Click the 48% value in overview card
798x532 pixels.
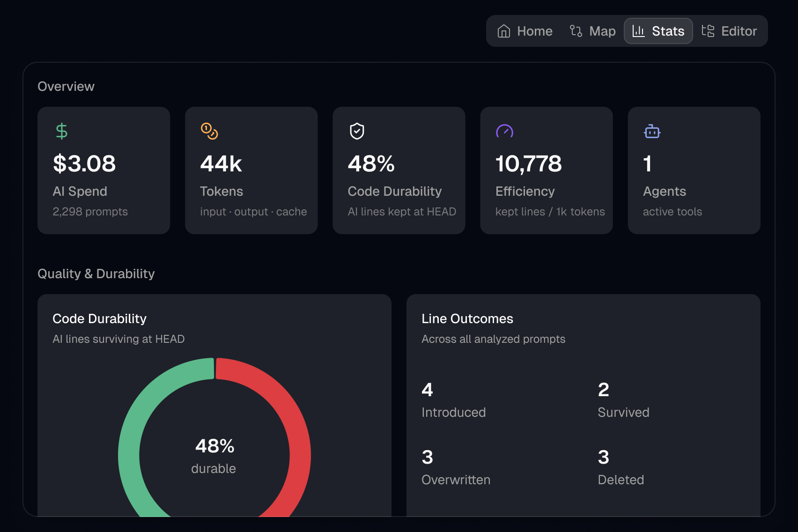371,163
